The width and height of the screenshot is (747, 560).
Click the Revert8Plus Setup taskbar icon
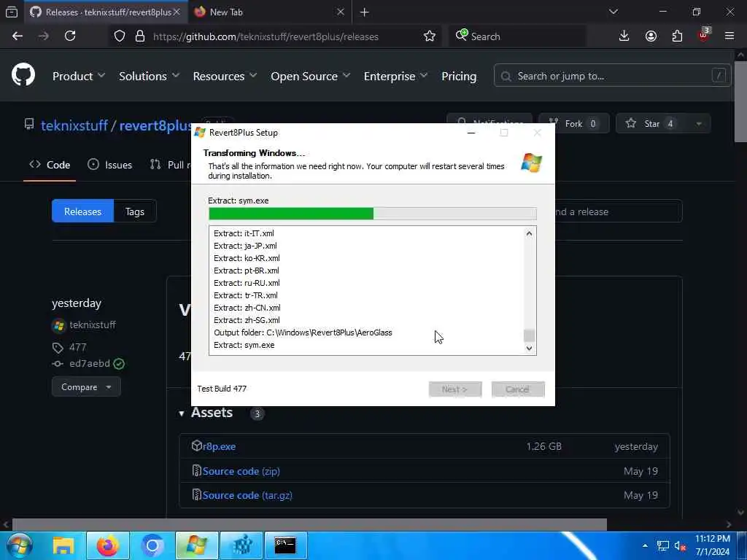197,545
